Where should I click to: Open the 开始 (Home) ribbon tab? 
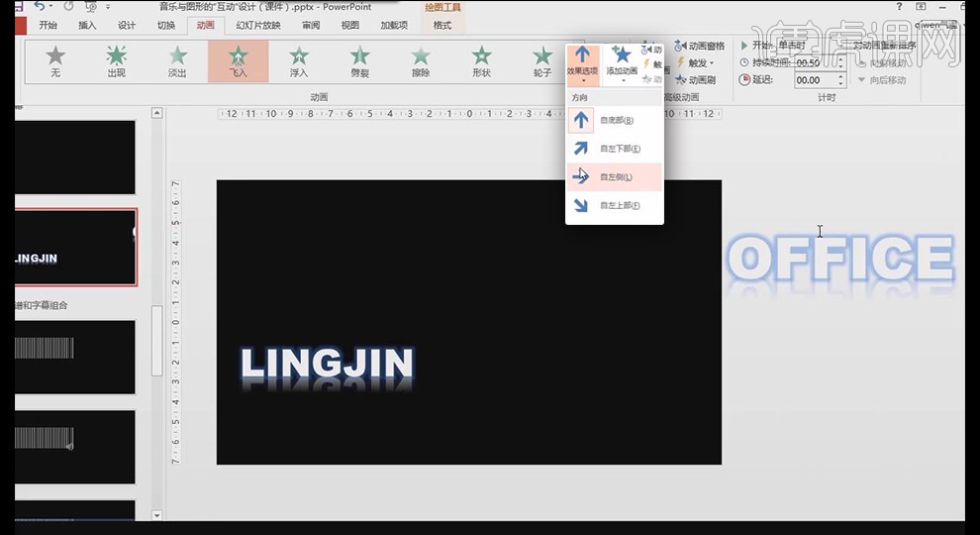pos(49,25)
